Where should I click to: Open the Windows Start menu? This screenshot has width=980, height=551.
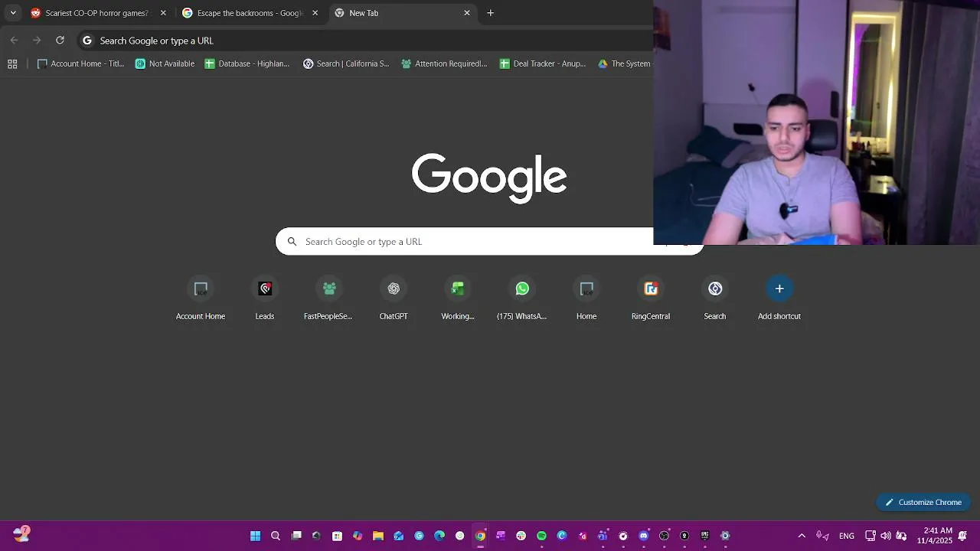256,536
